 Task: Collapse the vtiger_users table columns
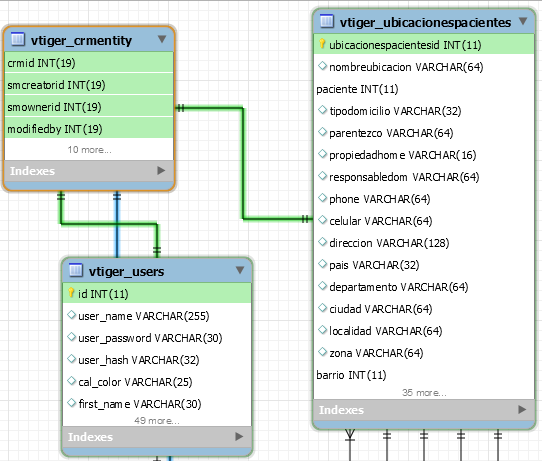pos(240,270)
